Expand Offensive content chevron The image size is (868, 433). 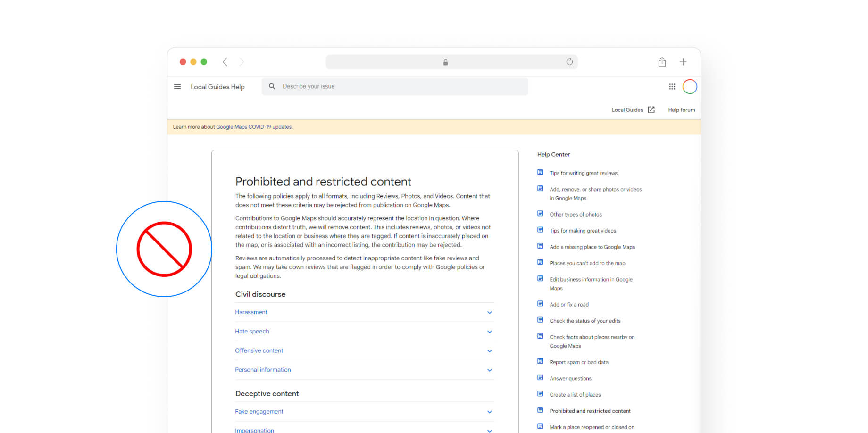490,351
